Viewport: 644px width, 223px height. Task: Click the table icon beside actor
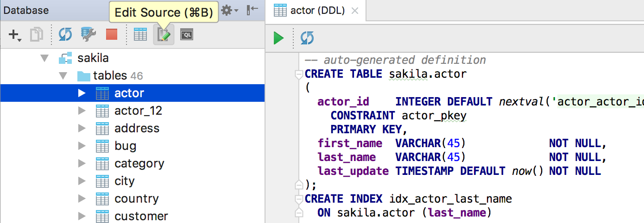coord(102,93)
